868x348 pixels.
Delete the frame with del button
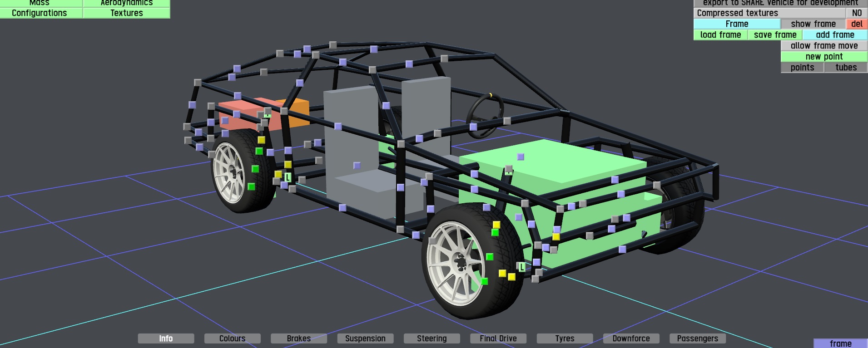click(x=857, y=24)
